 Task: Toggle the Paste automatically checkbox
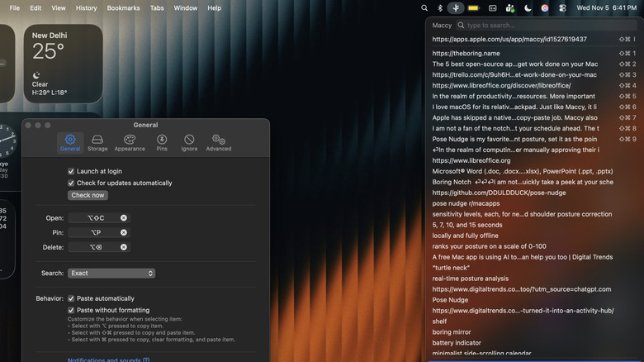(x=71, y=298)
